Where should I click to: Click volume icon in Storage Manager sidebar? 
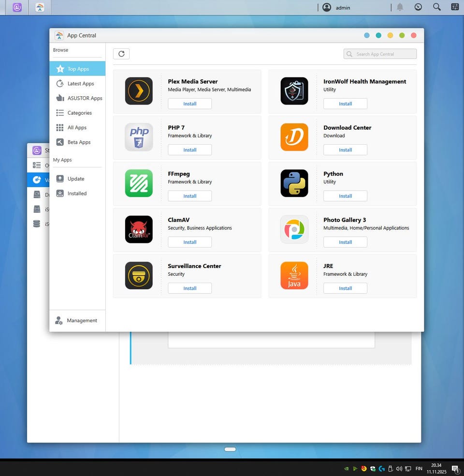tap(37, 180)
